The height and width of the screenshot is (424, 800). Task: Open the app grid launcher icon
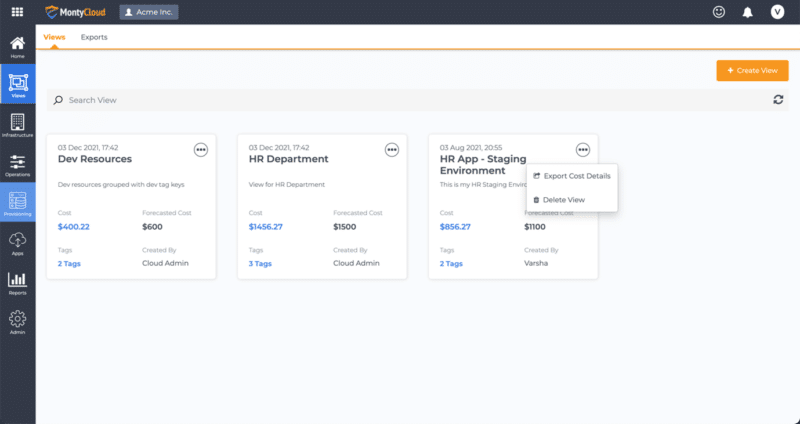click(x=17, y=12)
